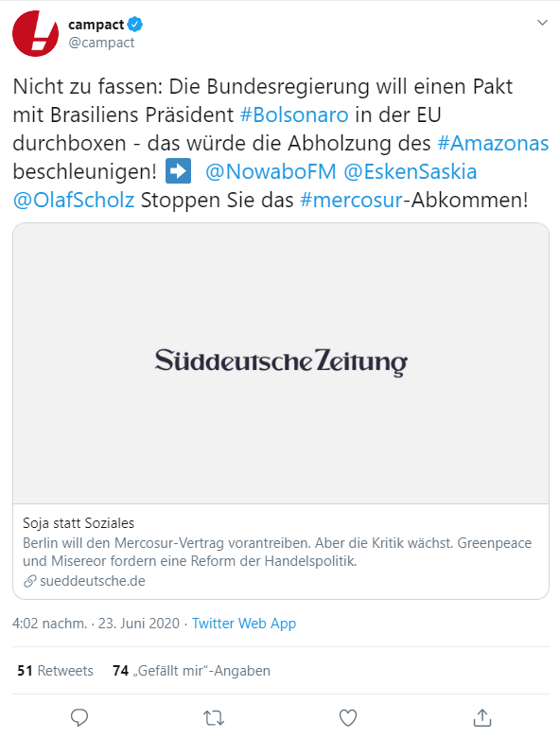Open the #Bolsonaro hashtag
560x739 pixels.
click(294, 115)
